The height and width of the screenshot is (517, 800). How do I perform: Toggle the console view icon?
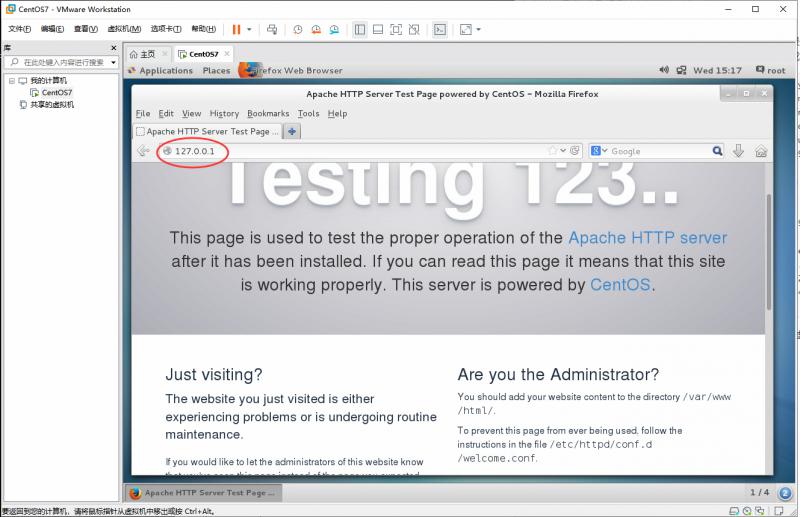pos(439,30)
